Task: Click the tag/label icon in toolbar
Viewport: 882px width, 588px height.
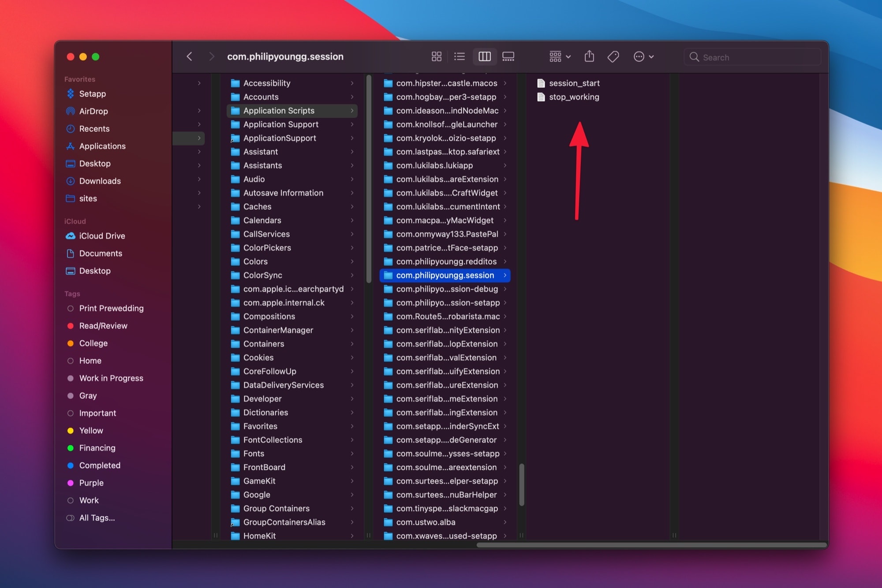Action: pyautogui.click(x=613, y=56)
